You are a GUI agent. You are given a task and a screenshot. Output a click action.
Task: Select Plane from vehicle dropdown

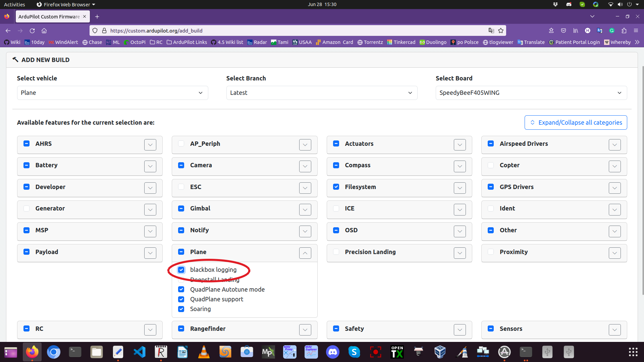112,93
